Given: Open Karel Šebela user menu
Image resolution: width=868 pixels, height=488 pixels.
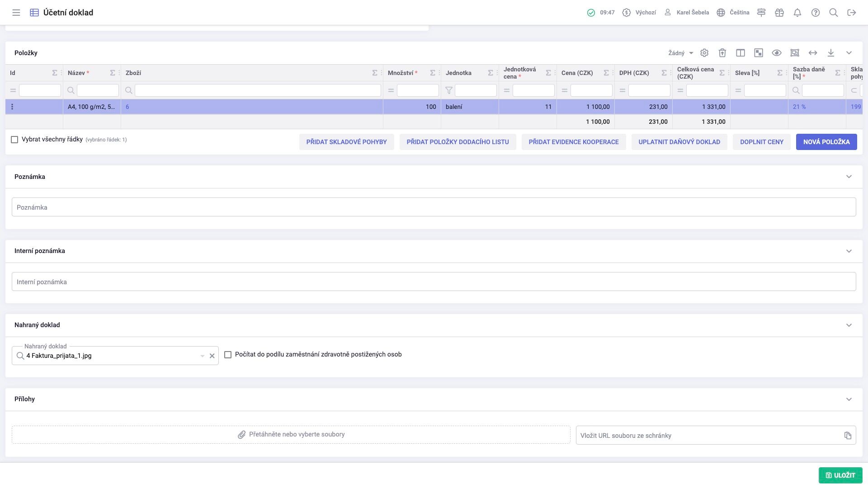Looking at the screenshot, I should coord(686,13).
